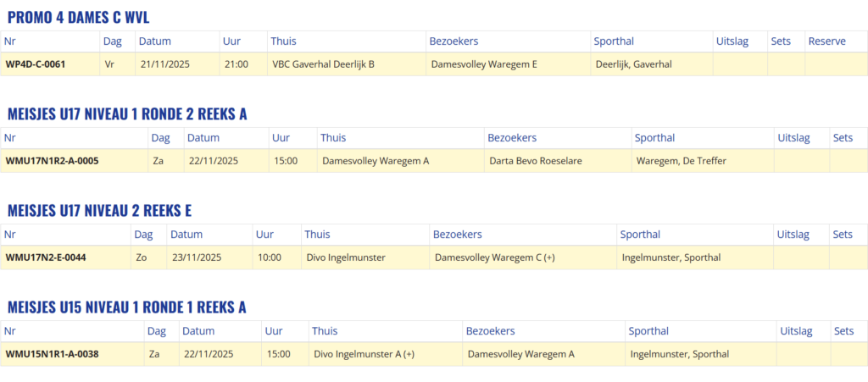The width and height of the screenshot is (868, 382).
Task: Click match number WMU17N2-E-0044
Action: [46, 257]
